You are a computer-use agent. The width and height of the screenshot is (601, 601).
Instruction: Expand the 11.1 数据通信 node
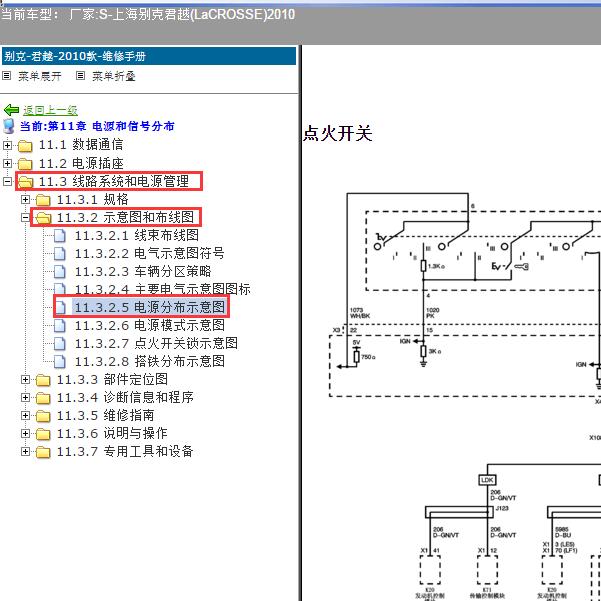7,145
